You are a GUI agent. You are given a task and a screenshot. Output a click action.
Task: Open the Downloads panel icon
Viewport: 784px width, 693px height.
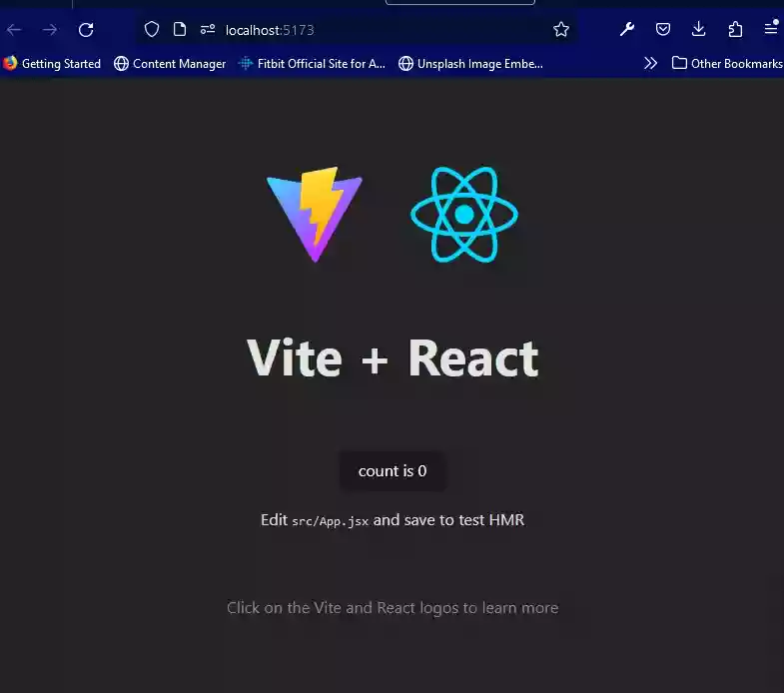coord(698,30)
